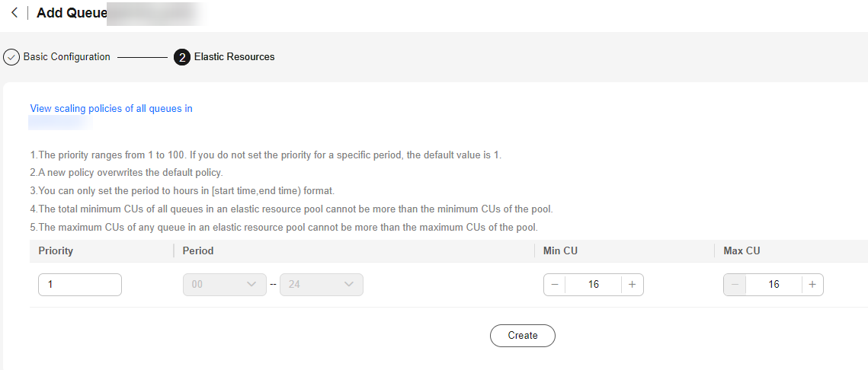Increase Min CU with the plus icon
Image resolution: width=868 pixels, height=370 pixels.
tap(633, 284)
